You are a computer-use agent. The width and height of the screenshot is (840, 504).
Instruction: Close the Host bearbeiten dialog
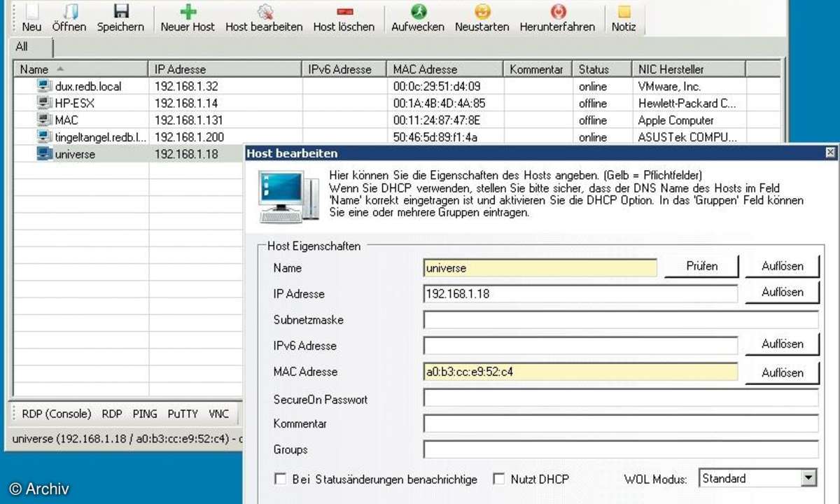pyautogui.click(x=830, y=153)
